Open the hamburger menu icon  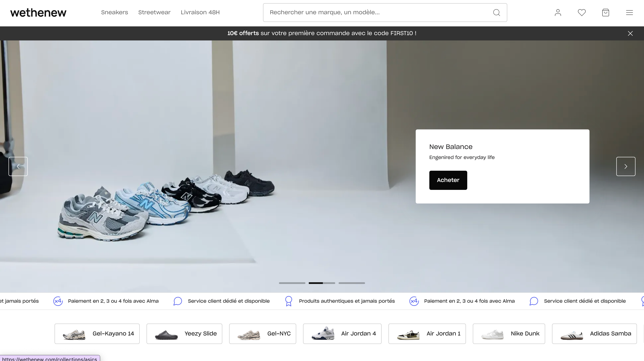click(630, 13)
